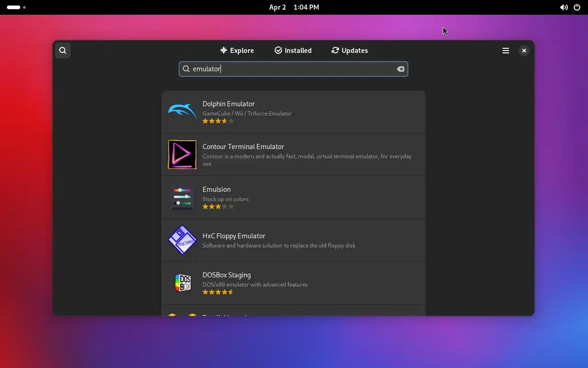Click the Dolphin Emulator star rating

click(x=218, y=121)
